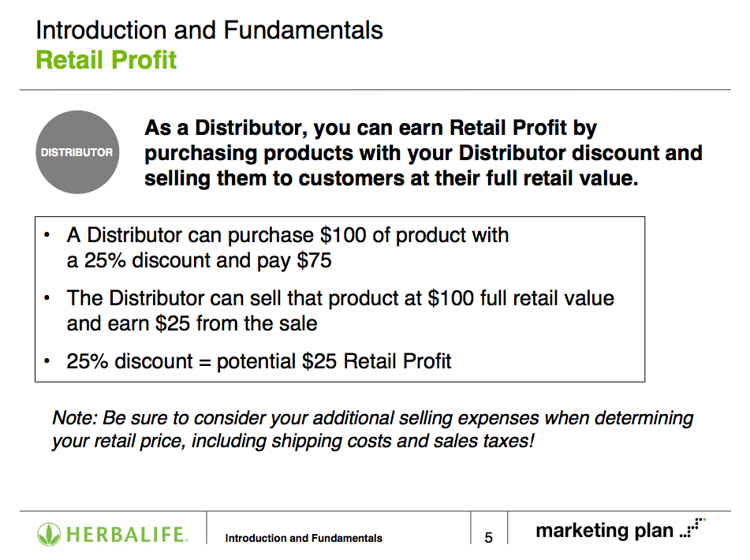Click the Introduction and Fundamentals title

[x=210, y=30]
